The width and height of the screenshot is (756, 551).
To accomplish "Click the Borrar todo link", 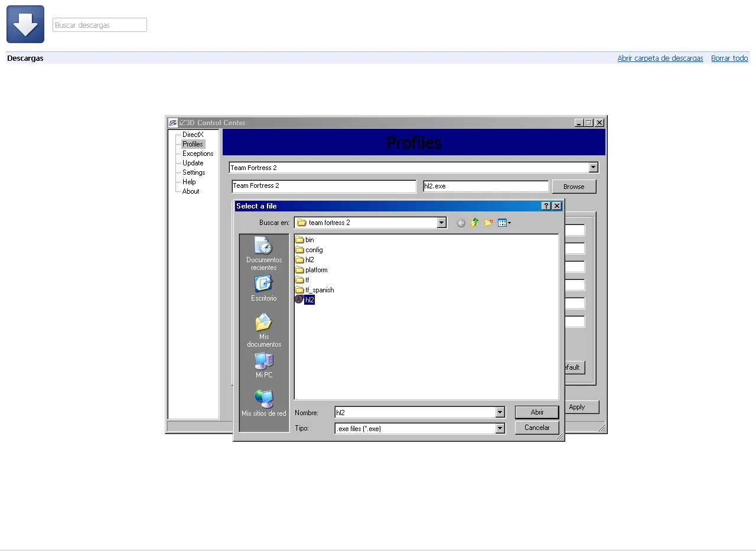I will tap(729, 58).
